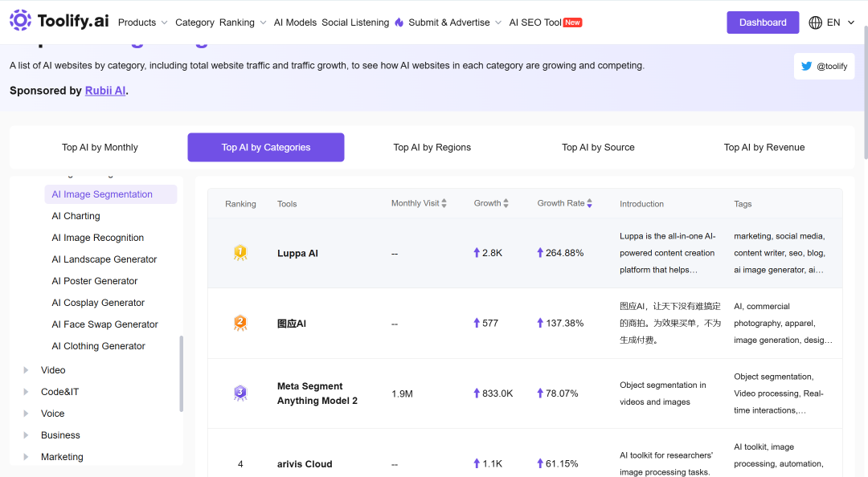868x477 pixels.
Task: Click the fire icon beside Social Listening
Action: (399, 22)
